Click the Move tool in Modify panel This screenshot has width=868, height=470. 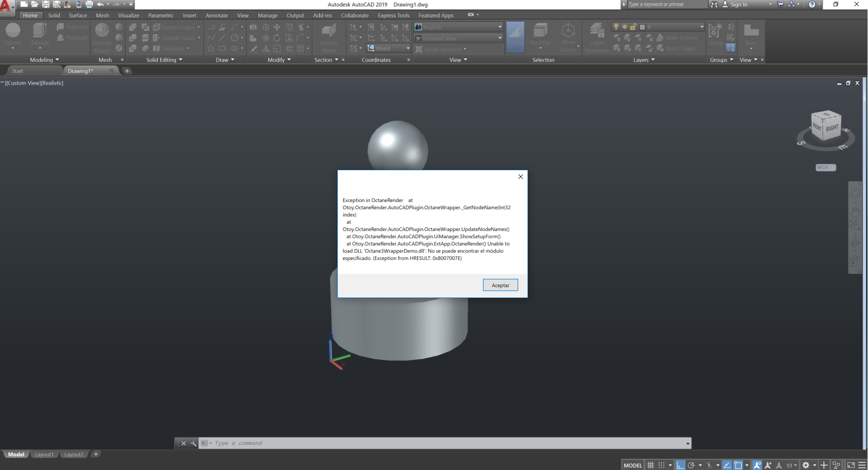(277, 27)
